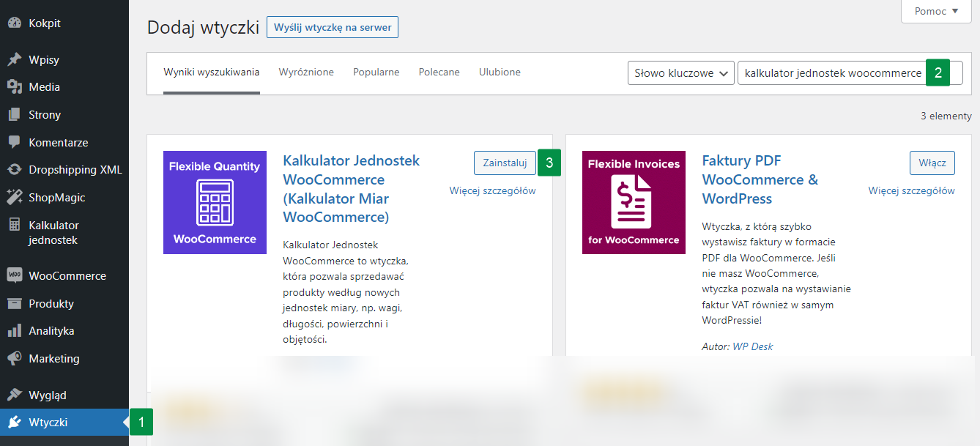
Task: Open Dropshipping XML menu entry
Action: point(64,170)
